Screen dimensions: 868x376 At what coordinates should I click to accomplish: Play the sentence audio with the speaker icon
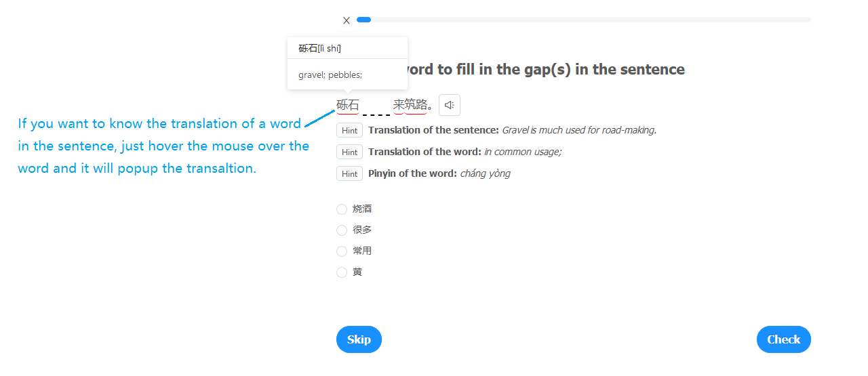pyautogui.click(x=449, y=105)
